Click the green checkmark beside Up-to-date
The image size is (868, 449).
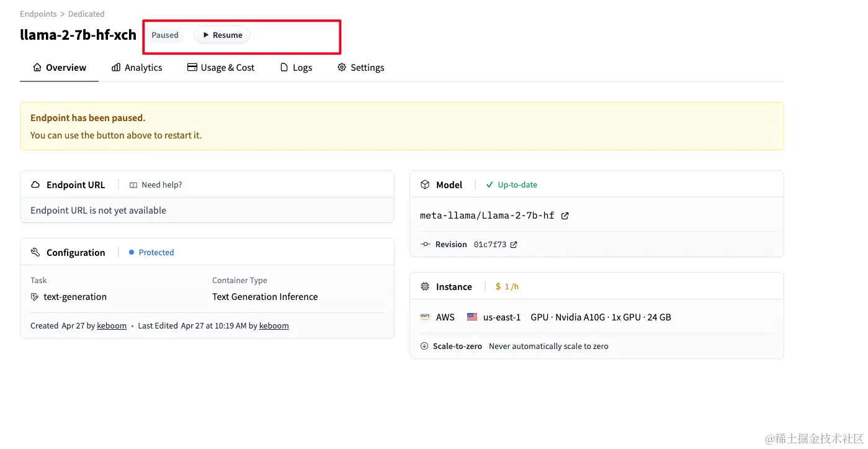(490, 185)
